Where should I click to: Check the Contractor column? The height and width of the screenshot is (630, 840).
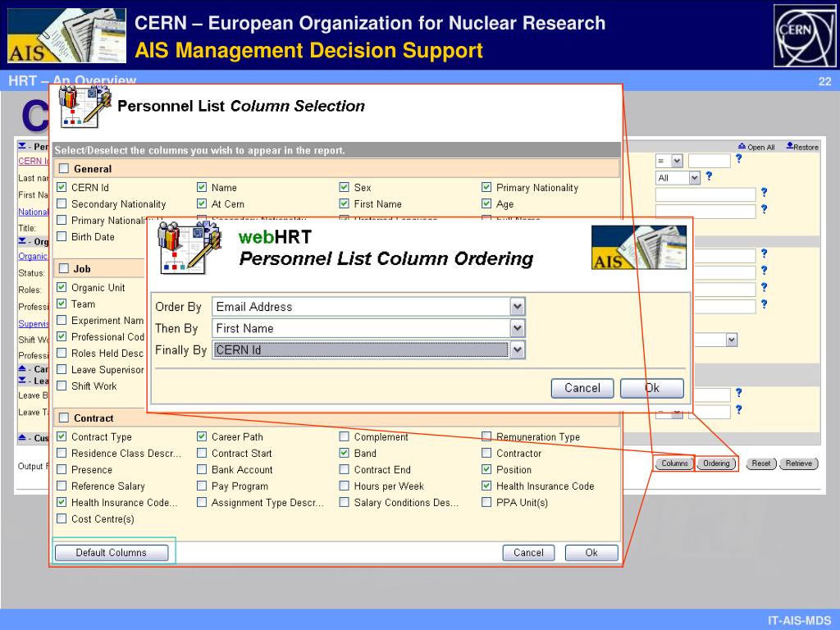486,453
